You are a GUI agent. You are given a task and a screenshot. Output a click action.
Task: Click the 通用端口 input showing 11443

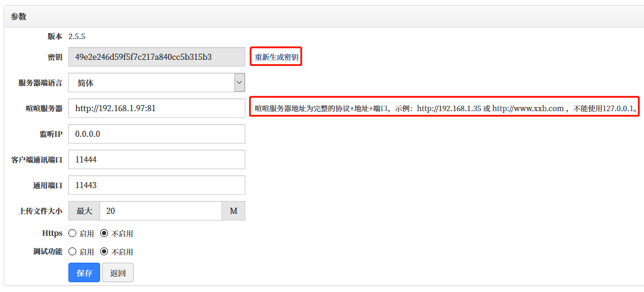(156, 185)
